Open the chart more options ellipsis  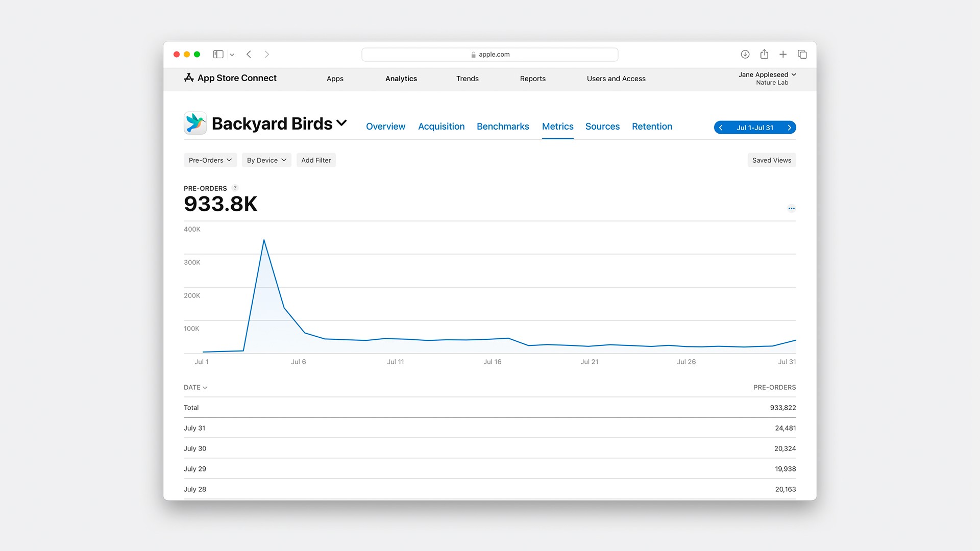tap(791, 208)
